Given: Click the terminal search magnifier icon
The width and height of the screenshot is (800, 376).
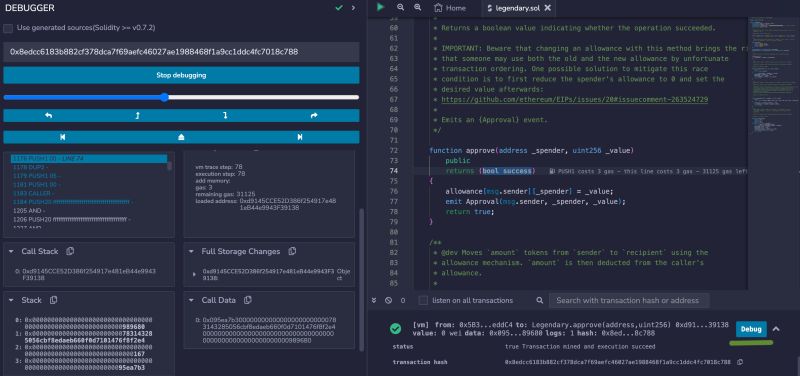Looking at the screenshot, I should [x=540, y=300].
